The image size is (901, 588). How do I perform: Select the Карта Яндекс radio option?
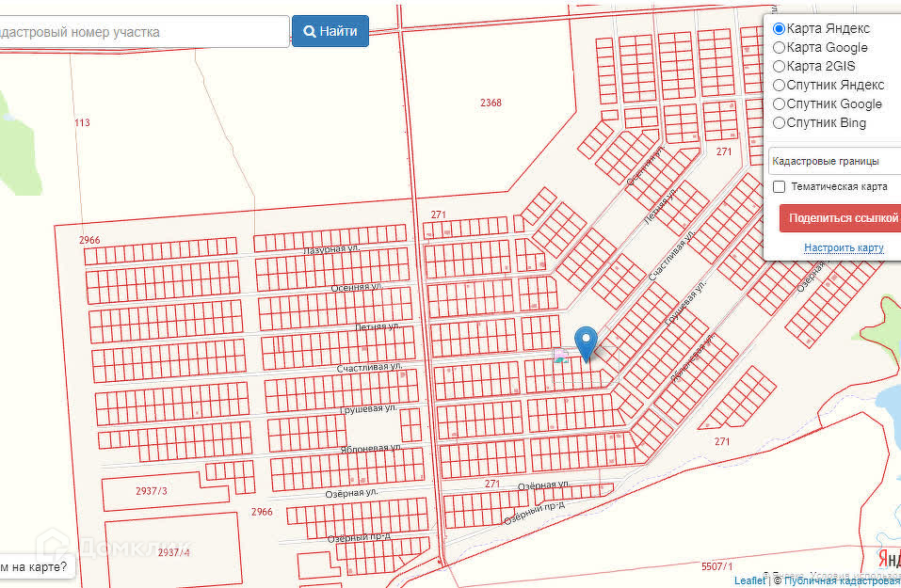pos(779,29)
